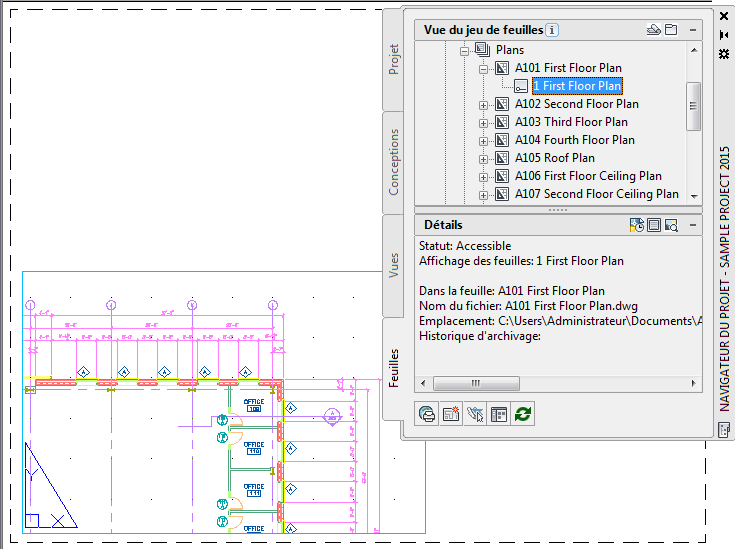The image size is (735, 549).
Task: Click the Emplacement path details line
Action: pos(560,321)
